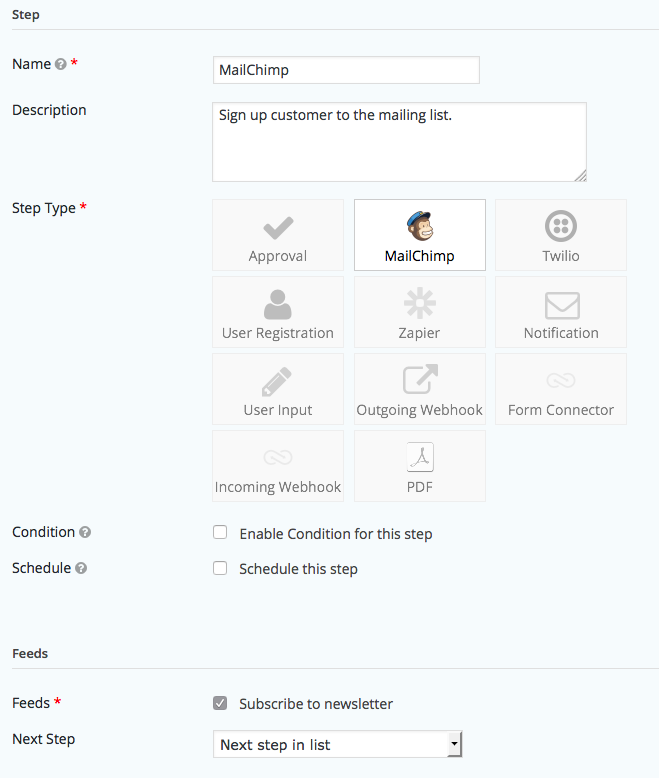This screenshot has height=778, width=659.
Task: Select the Form Connector step type
Action: (561, 389)
